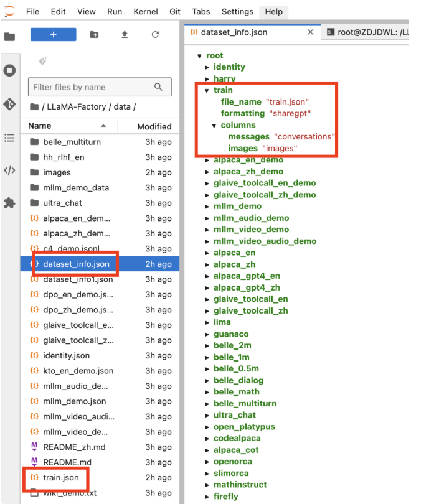Select the ultra_chat folder in file list
Image resolution: width=439 pixels, height=504 pixels.
(x=100, y=203)
